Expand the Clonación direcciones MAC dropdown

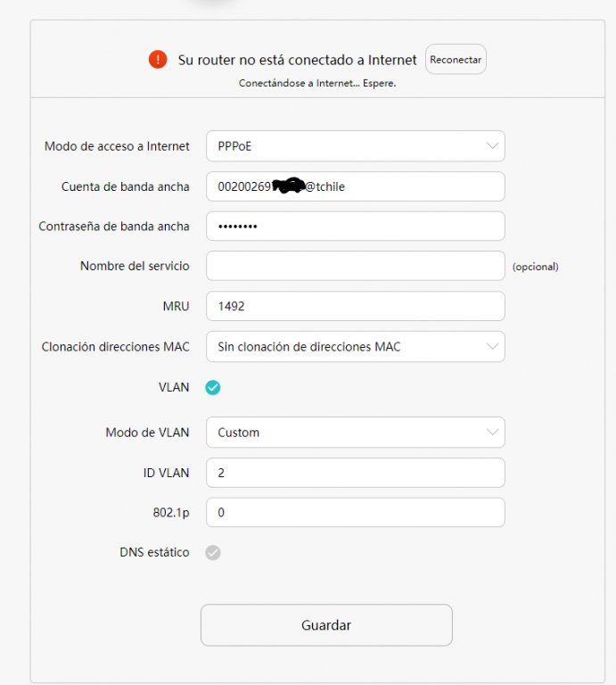click(355, 346)
